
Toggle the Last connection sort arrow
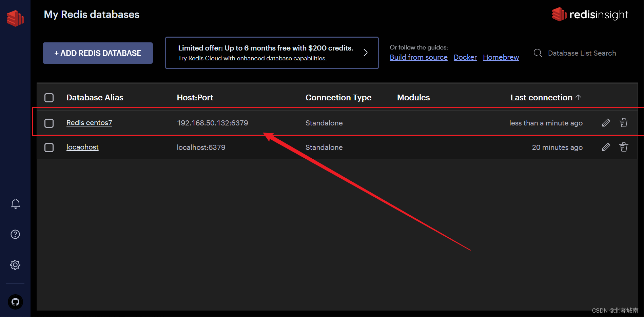click(579, 97)
